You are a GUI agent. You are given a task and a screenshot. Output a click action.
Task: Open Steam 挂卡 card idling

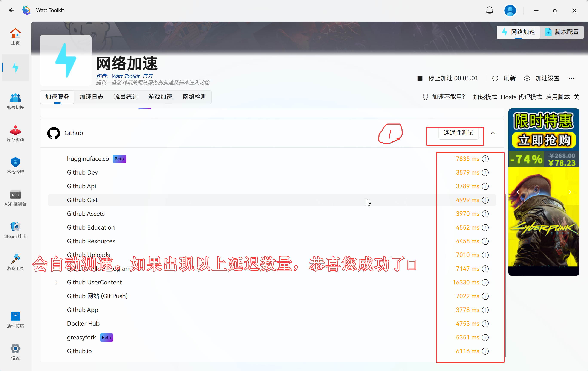pyautogui.click(x=15, y=230)
